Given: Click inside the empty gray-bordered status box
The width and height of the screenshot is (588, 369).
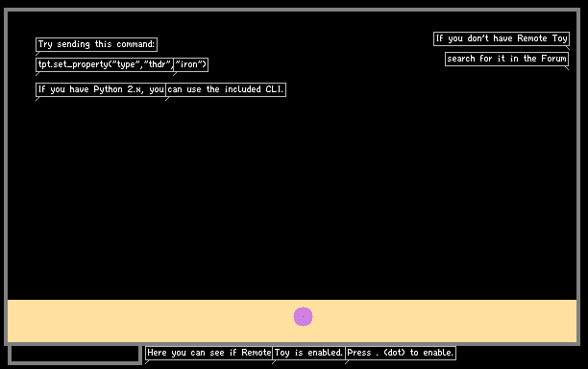Looking at the screenshot, I should (75, 354).
